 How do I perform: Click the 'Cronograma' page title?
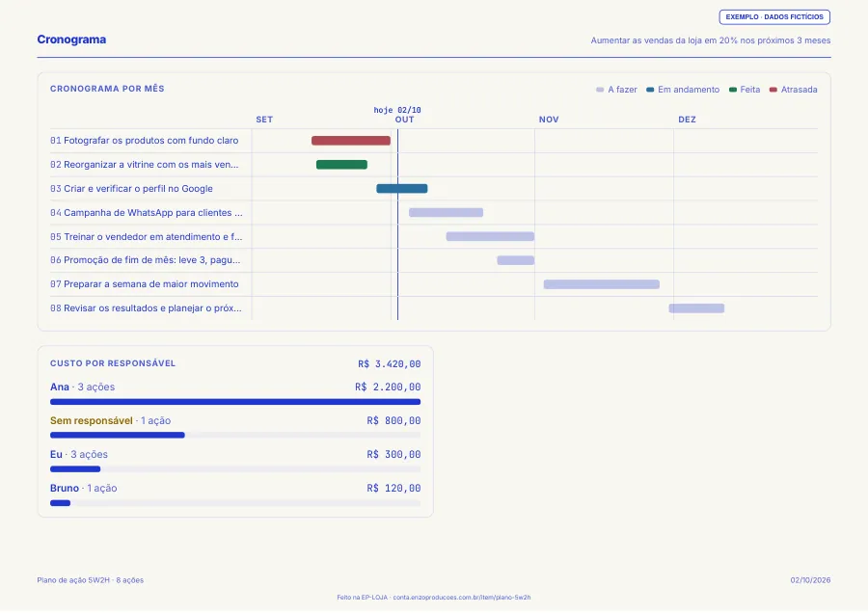tap(71, 40)
